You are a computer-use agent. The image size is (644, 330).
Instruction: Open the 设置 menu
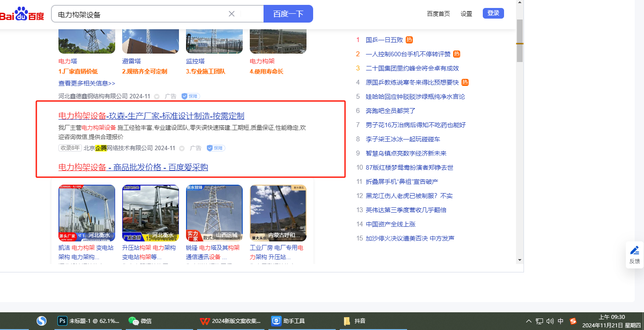pos(466,14)
